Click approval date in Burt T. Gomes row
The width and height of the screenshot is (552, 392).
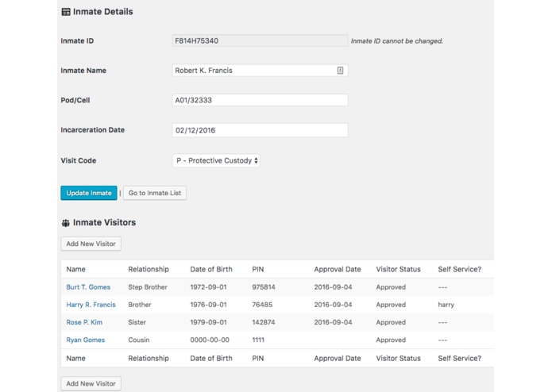coord(333,287)
